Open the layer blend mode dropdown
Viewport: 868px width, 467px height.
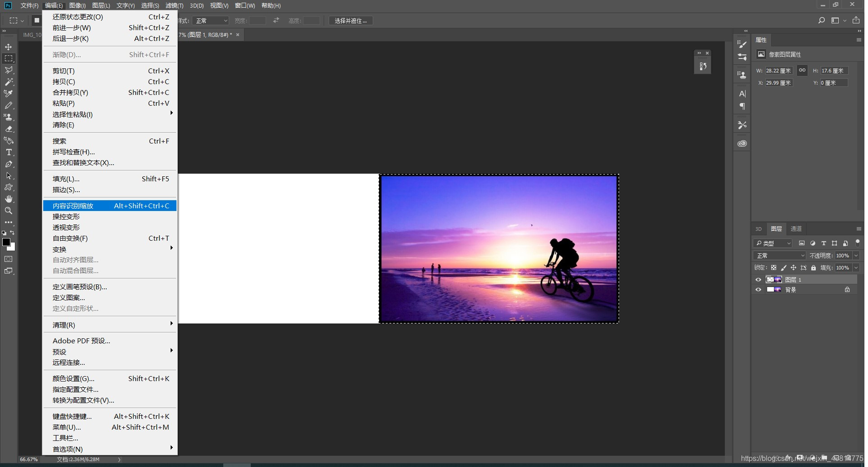(780, 256)
